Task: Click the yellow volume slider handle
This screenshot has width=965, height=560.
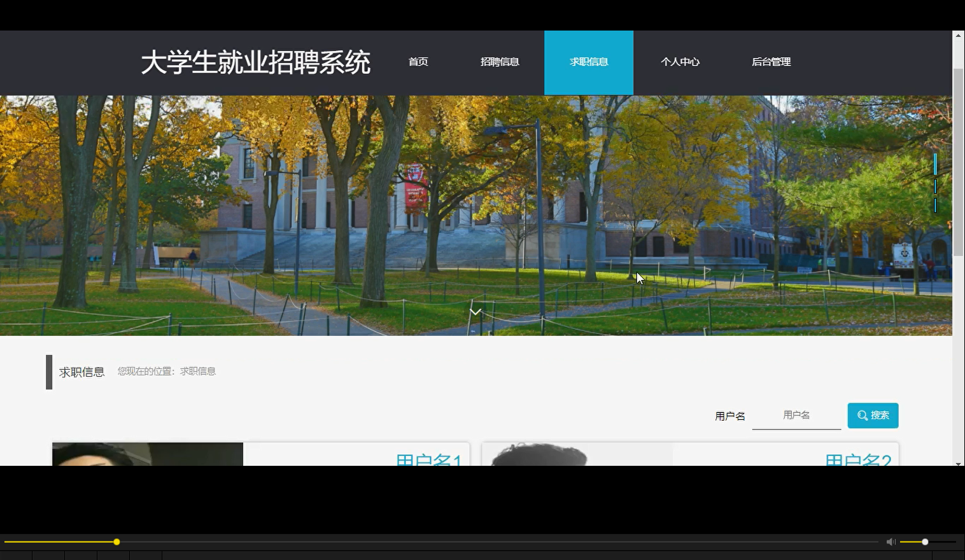Action: pyautogui.click(x=924, y=542)
